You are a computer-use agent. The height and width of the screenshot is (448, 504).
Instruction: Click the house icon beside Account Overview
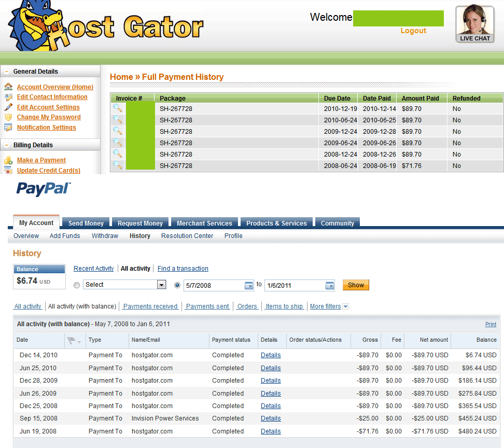coord(8,87)
